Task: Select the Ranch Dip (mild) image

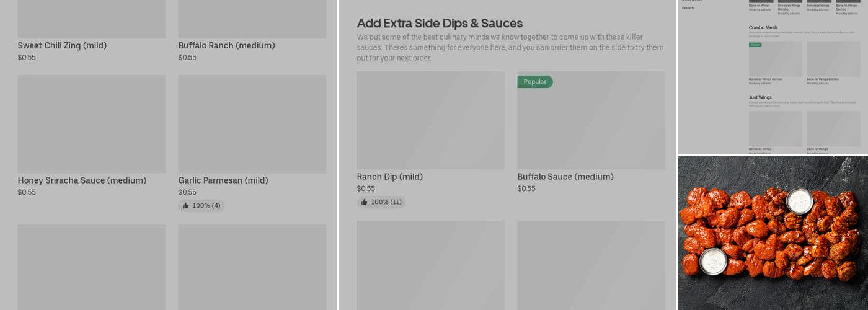Action: (430, 120)
